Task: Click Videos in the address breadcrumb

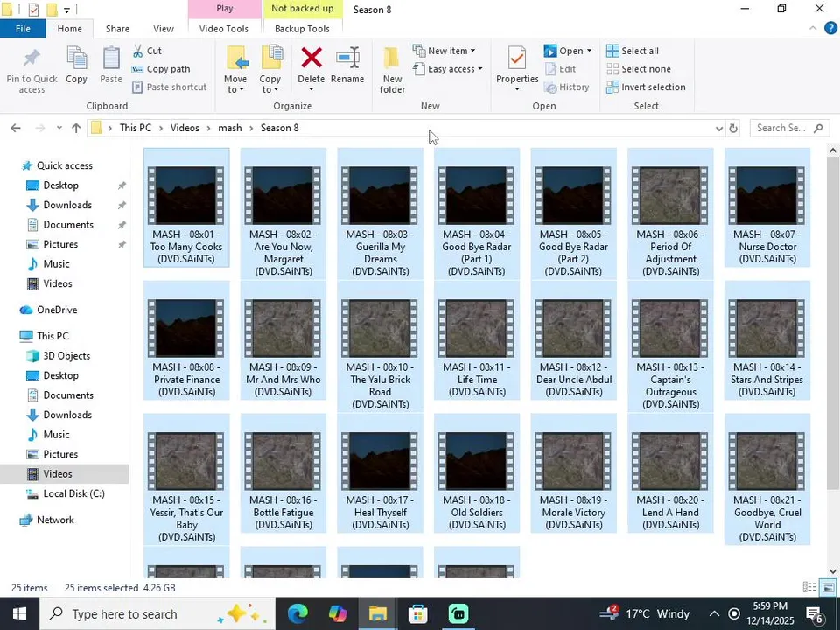Action: [185, 128]
